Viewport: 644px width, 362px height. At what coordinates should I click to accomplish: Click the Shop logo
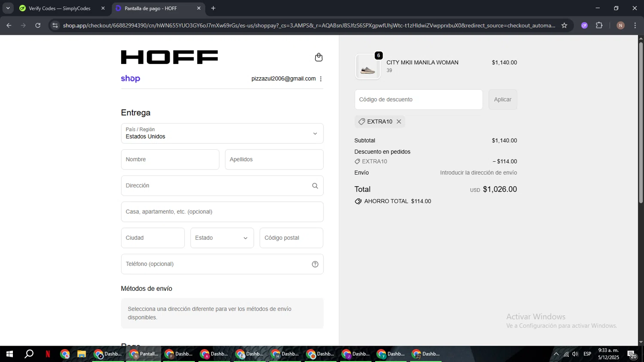click(x=131, y=78)
